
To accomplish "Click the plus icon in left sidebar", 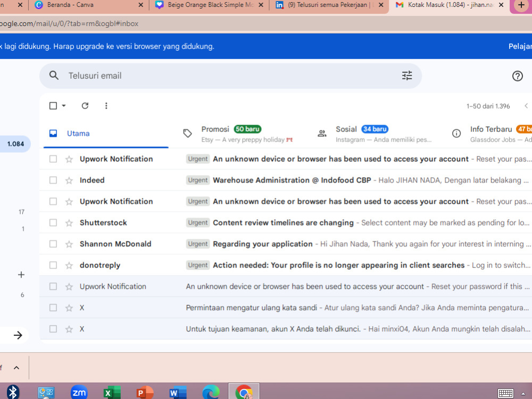I will point(21,275).
